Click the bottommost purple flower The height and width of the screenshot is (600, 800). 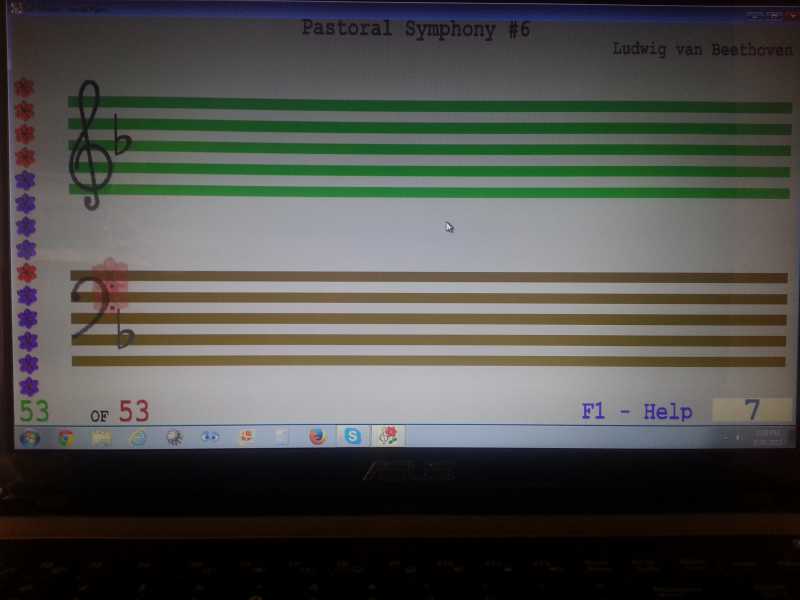click(29, 387)
